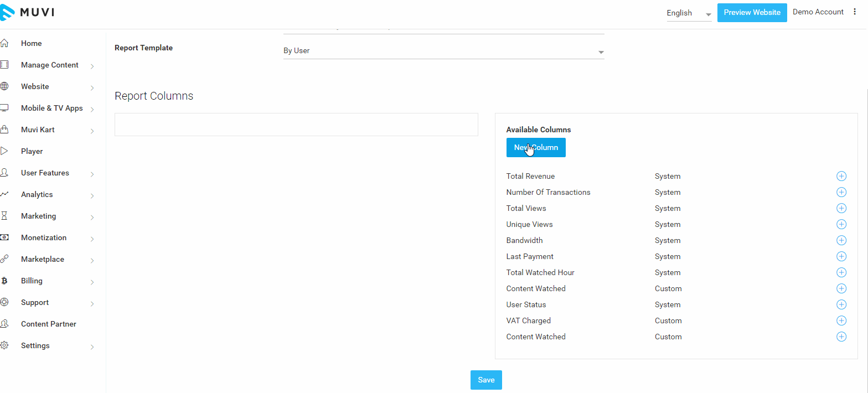The width and height of the screenshot is (868, 393).
Task: Click the Home sidebar icon
Action: (x=4, y=43)
